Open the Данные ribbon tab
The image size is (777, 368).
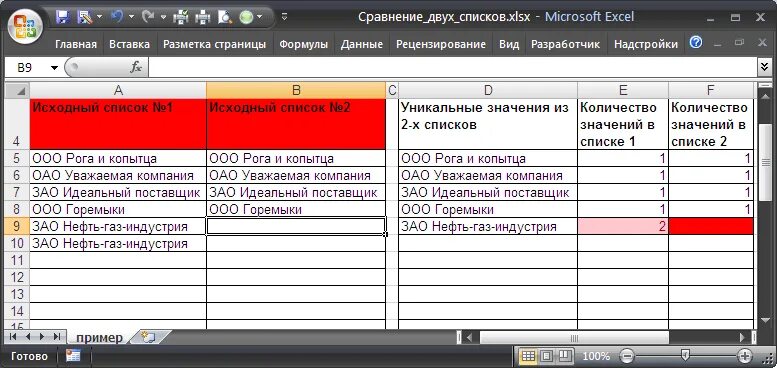[x=362, y=44]
